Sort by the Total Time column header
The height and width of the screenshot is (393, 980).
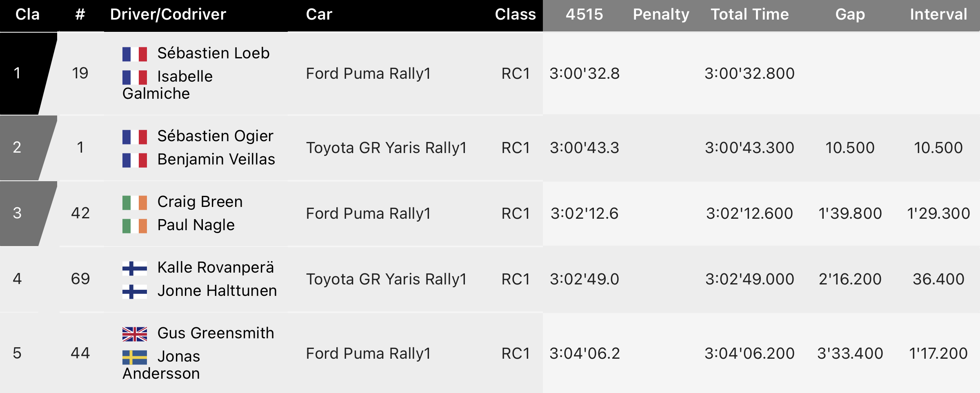pyautogui.click(x=750, y=15)
